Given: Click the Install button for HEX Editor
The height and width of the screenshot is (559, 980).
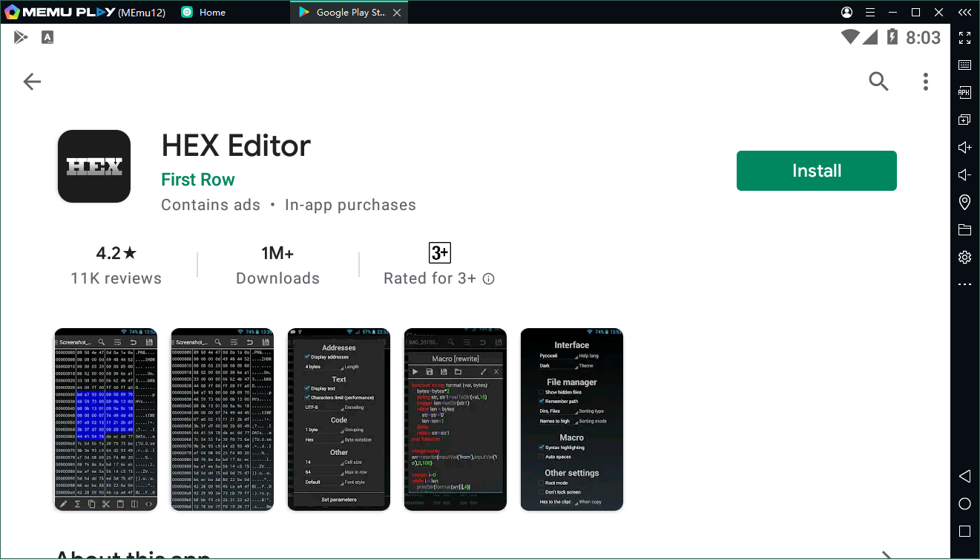Looking at the screenshot, I should [x=816, y=171].
